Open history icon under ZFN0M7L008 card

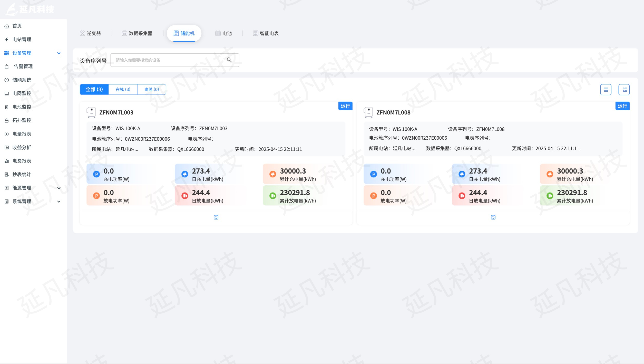click(x=493, y=217)
